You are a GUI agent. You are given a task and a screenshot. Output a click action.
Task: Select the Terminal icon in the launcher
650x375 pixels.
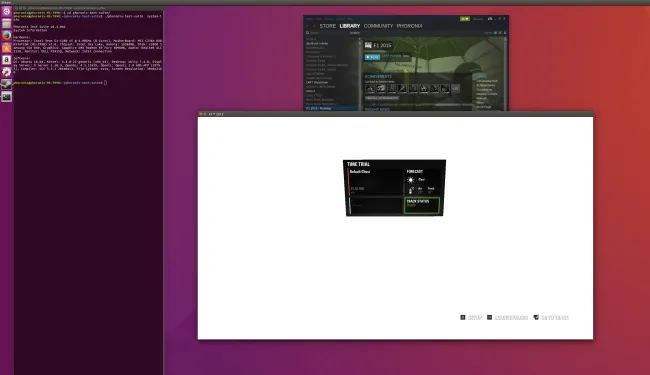[x=6, y=97]
